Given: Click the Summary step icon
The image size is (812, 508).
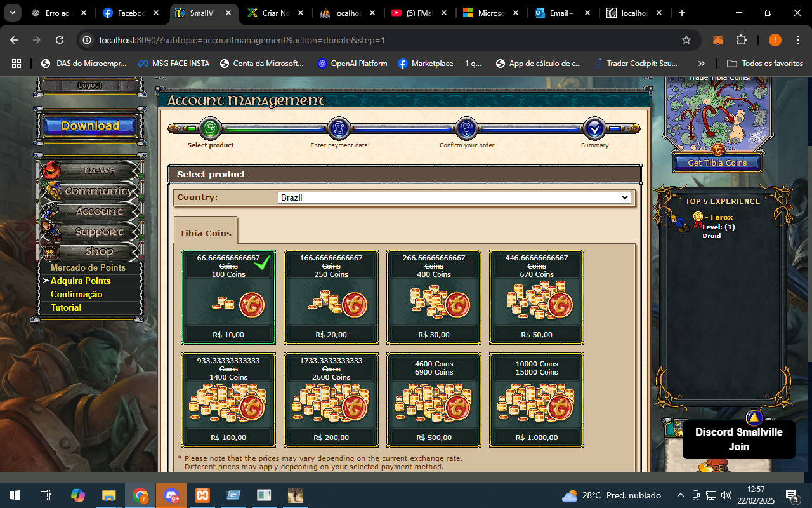Looking at the screenshot, I should coord(594,129).
